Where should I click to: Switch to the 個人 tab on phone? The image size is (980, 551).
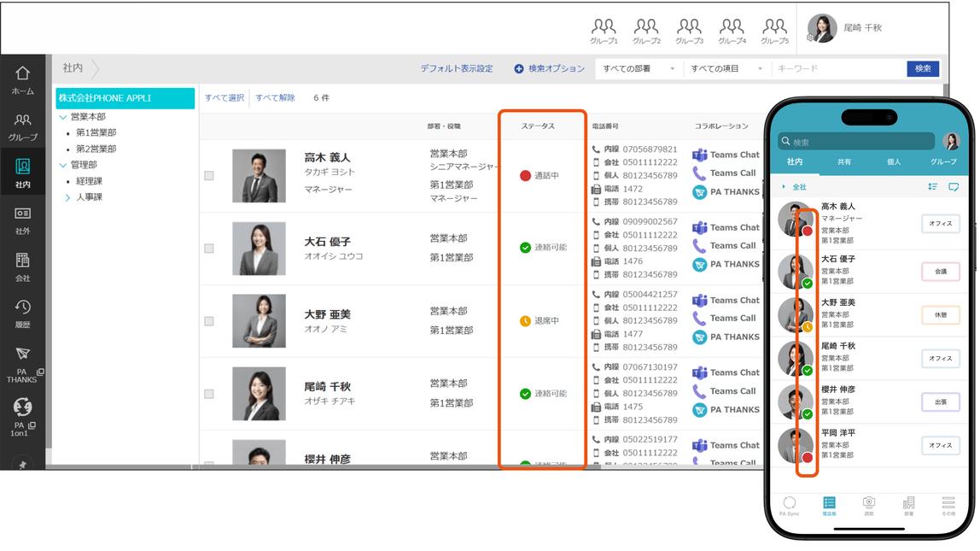pyautogui.click(x=894, y=161)
